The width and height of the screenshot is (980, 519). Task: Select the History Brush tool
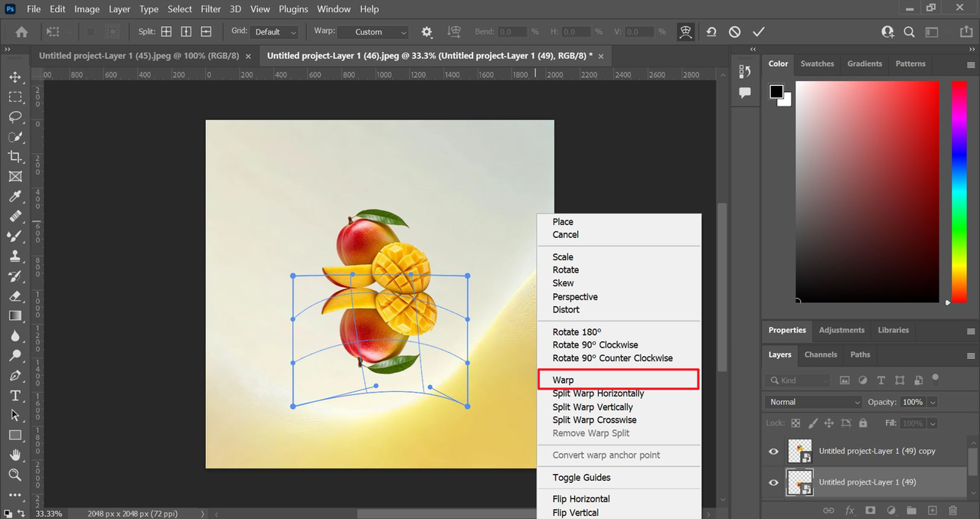[15, 276]
